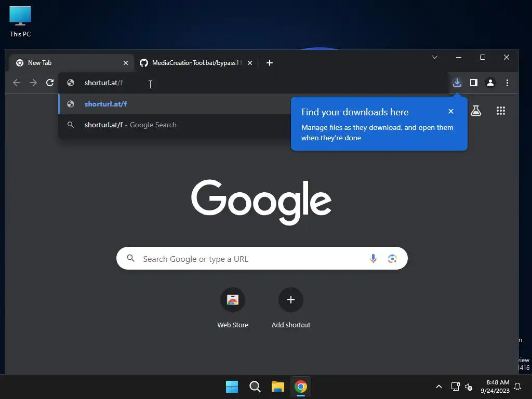Open the Web Store shortcut
This screenshot has width=532, height=399.
coord(233,308)
